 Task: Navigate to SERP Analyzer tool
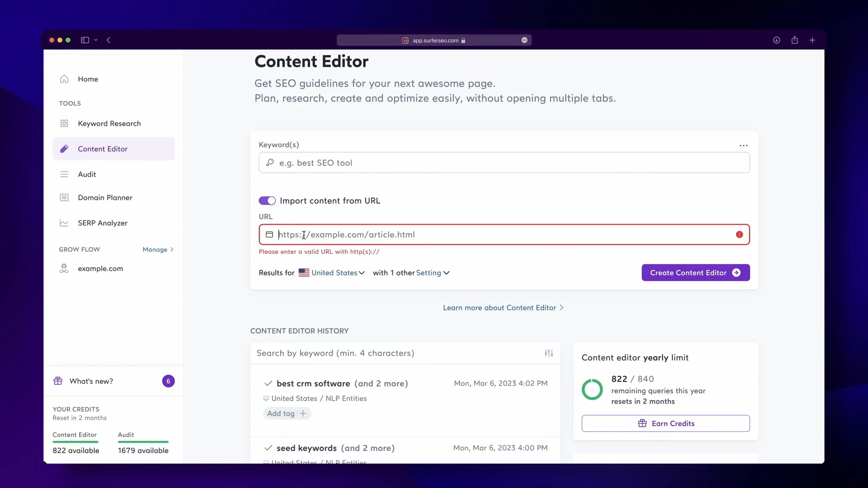pos(103,223)
